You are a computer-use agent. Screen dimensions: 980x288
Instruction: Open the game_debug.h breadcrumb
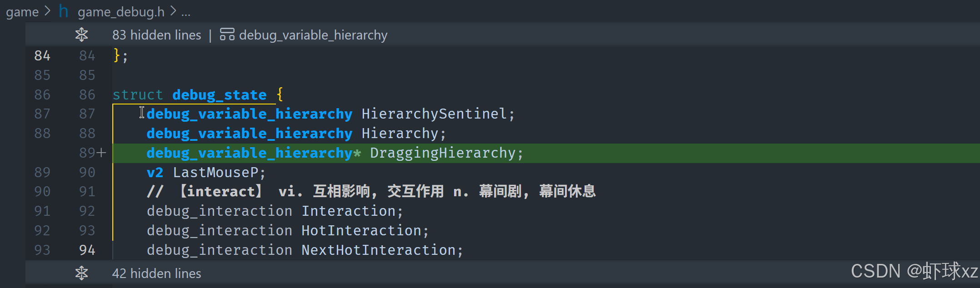pos(121,12)
